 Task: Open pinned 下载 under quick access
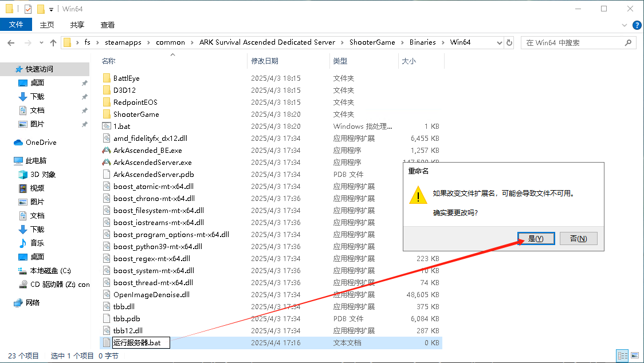[37, 97]
